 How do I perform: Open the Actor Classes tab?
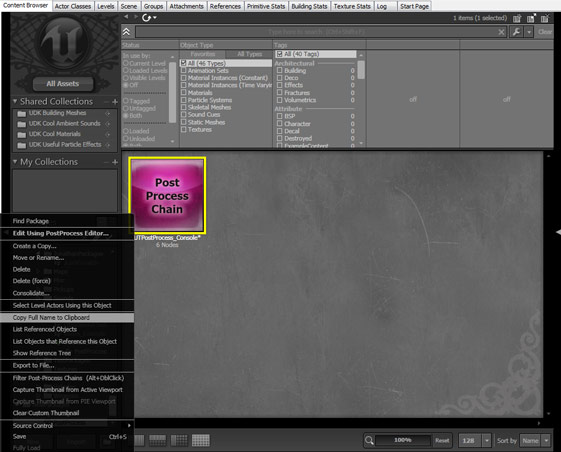(x=73, y=6)
